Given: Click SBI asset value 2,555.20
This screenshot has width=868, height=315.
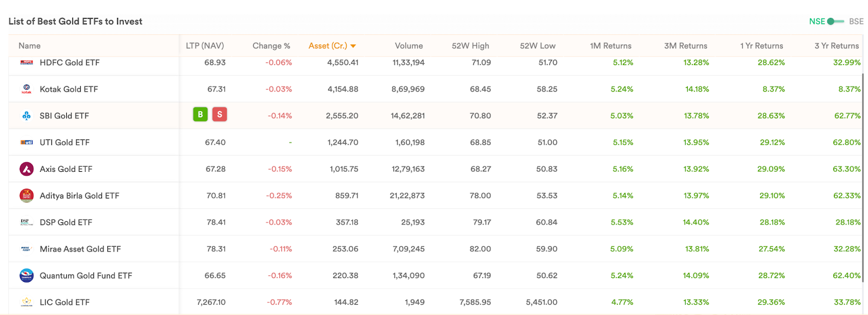Looking at the screenshot, I should point(342,116).
